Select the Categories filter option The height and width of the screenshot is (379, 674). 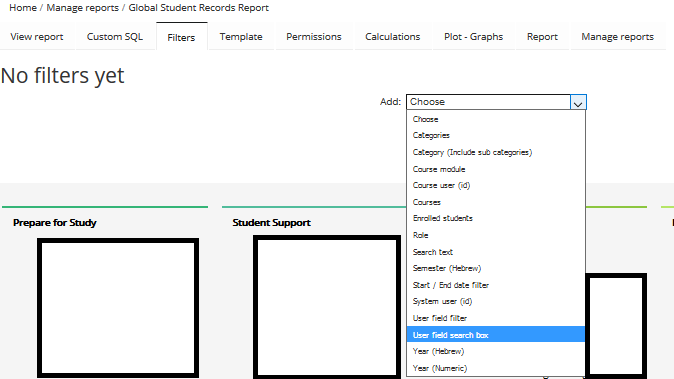tap(496, 135)
